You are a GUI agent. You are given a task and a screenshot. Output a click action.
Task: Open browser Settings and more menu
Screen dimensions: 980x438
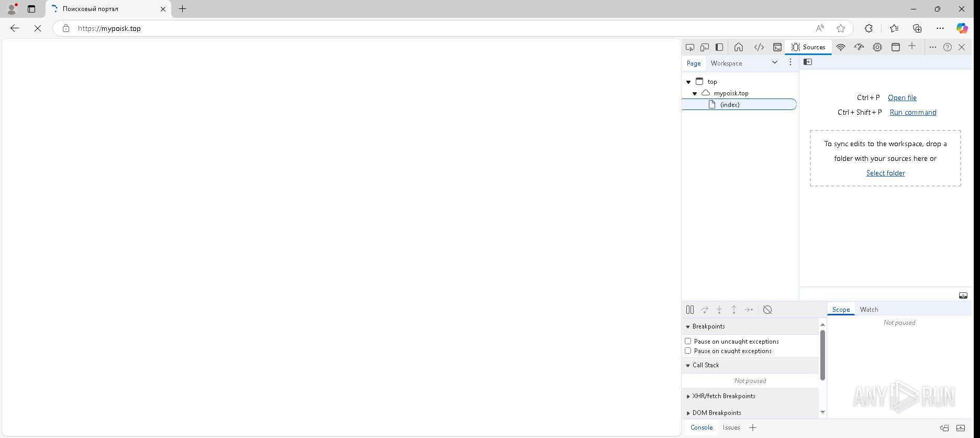click(940, 28)
